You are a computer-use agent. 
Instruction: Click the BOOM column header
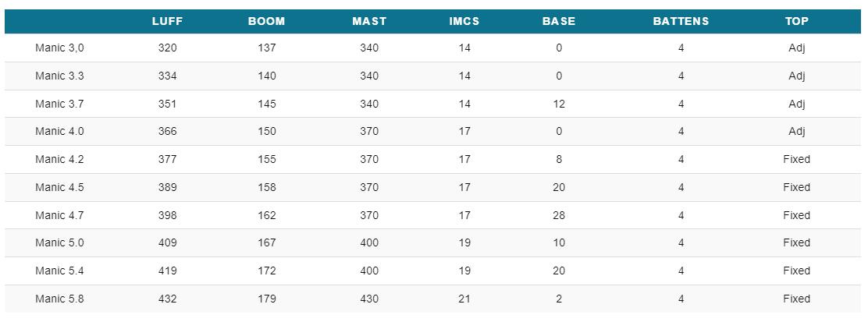point(267,22)
